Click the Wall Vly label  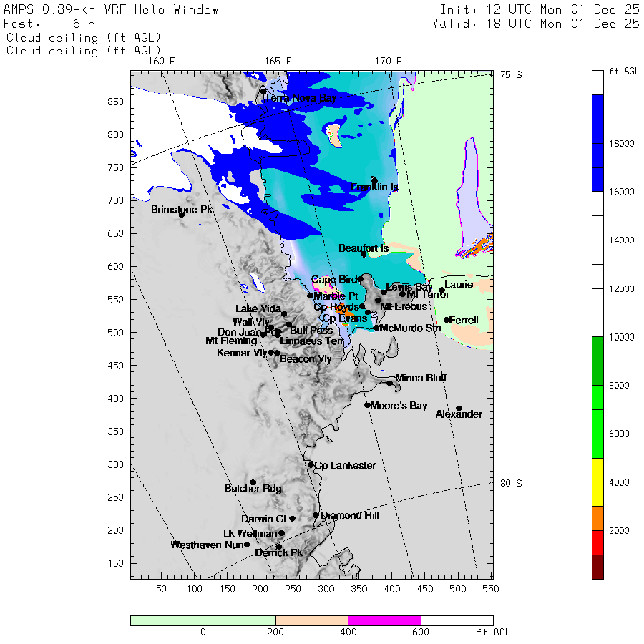(251, 322)
